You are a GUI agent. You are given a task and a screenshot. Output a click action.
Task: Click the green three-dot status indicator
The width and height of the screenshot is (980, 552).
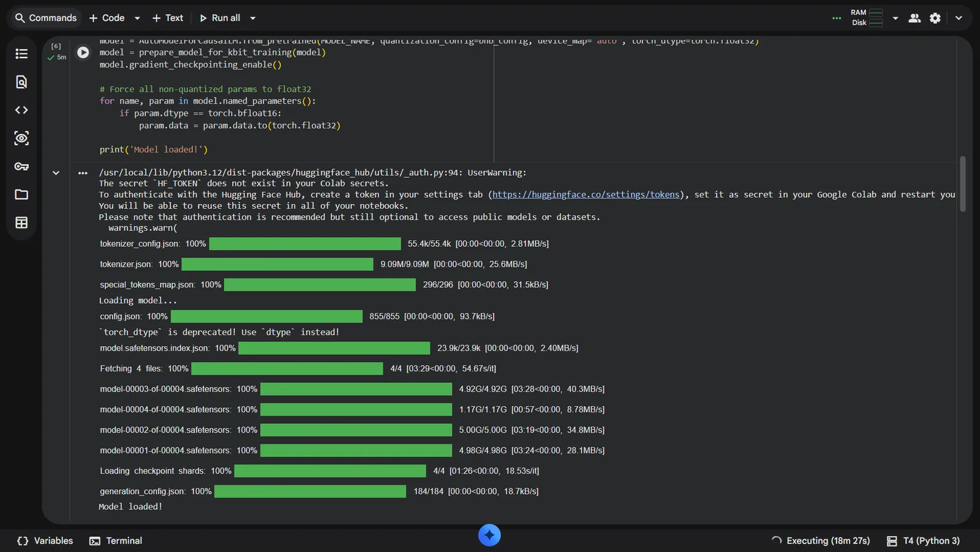tap(837, 18)
